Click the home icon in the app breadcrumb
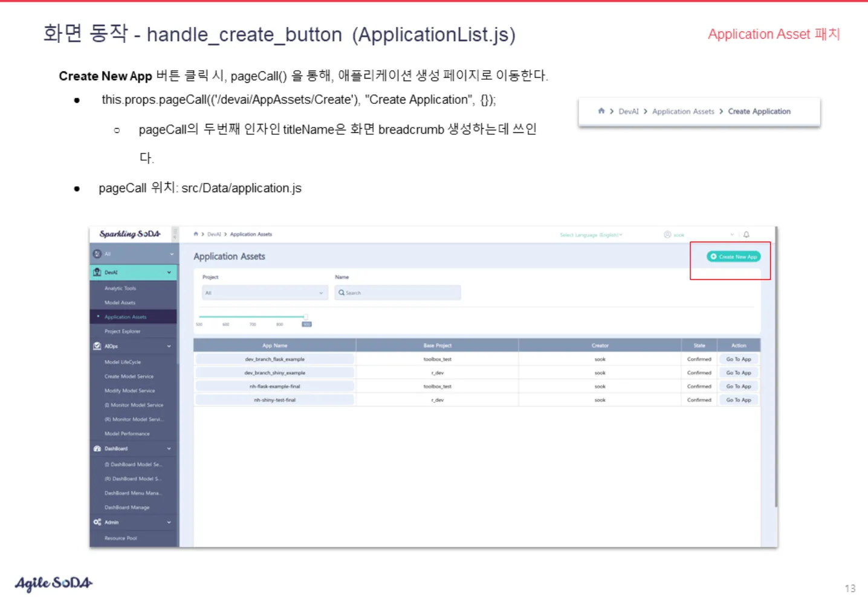Screen dimensions: 868x597 pyautogui.click(x=196, y=234)
